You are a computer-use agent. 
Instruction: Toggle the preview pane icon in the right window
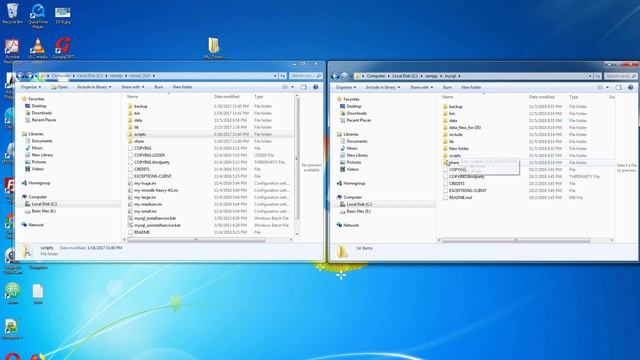coord(618,87)
